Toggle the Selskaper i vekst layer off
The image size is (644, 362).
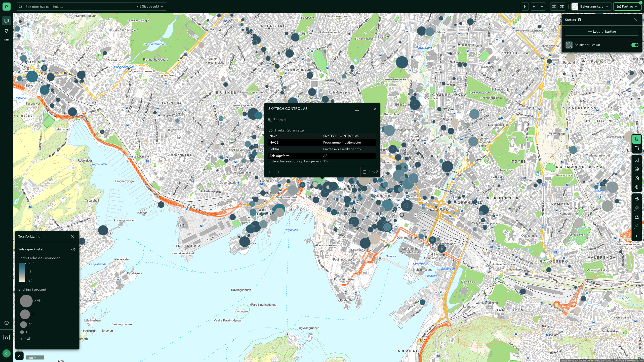(x=635, y=45)
